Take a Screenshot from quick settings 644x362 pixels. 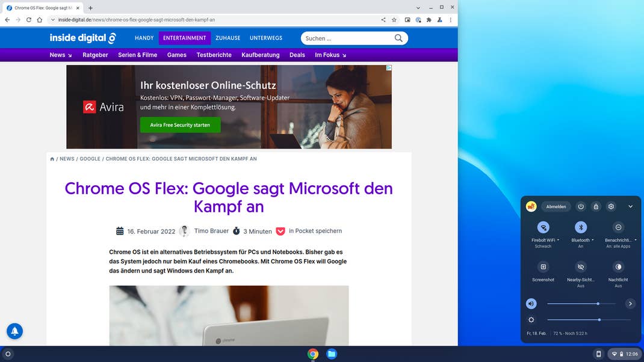click(543, 267)
